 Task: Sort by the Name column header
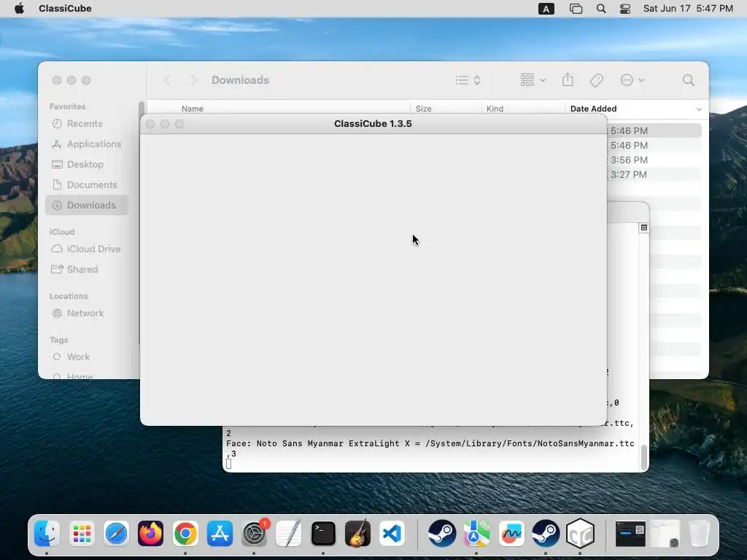tap(193, 109)
